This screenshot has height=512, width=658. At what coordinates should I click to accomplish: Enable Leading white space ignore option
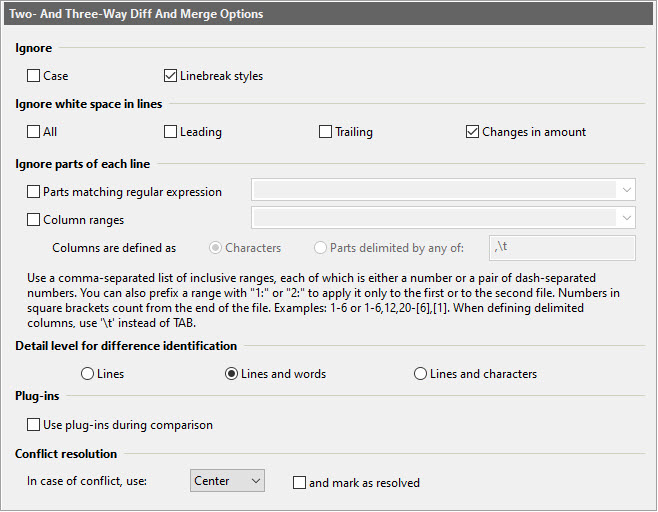(x=171, y=132)
